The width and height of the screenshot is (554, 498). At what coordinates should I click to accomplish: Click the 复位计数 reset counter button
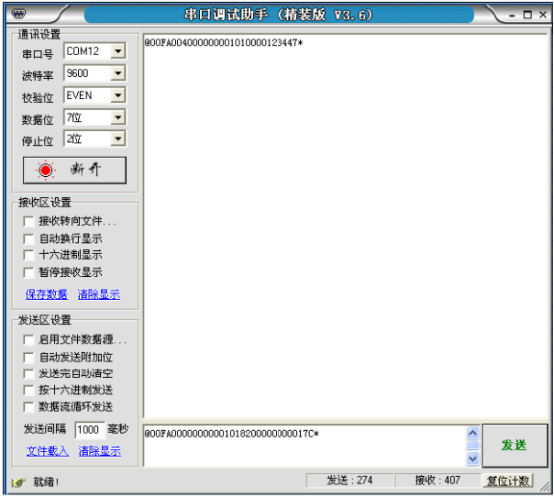[x=508, y=481]
